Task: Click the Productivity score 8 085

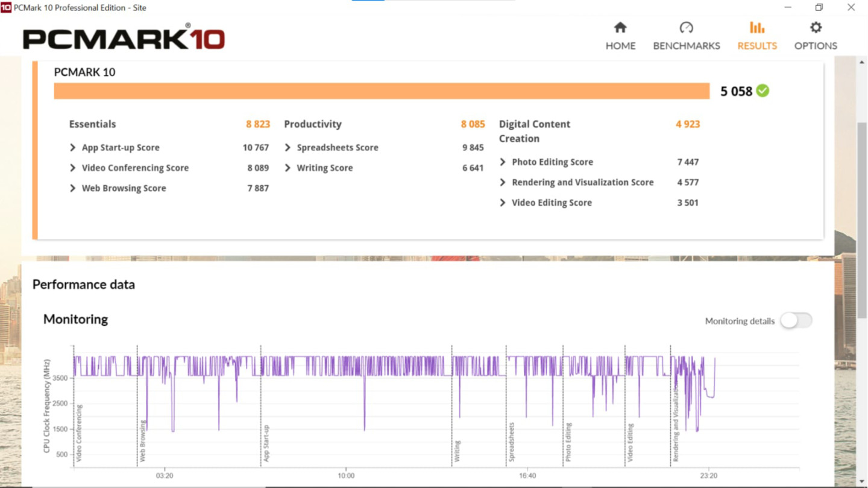Action: [473, 124]
